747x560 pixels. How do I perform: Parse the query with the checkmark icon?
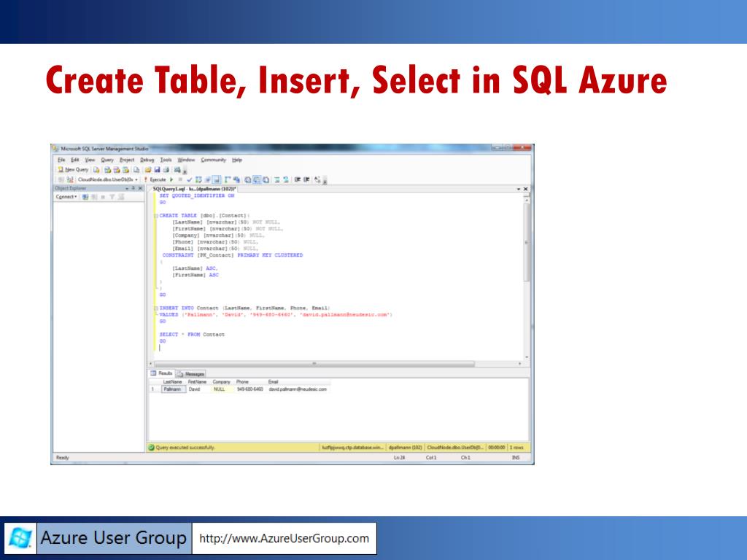tap(190, 179)
